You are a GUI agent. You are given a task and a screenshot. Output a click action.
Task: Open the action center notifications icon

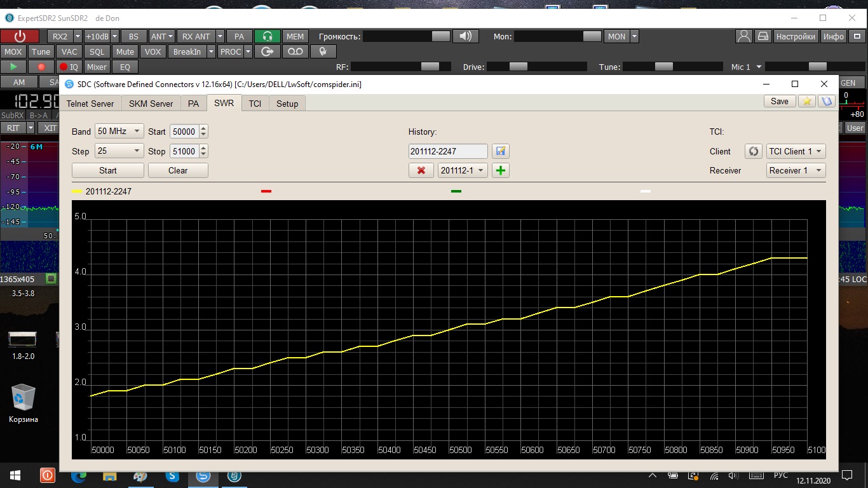pos(847,475)
